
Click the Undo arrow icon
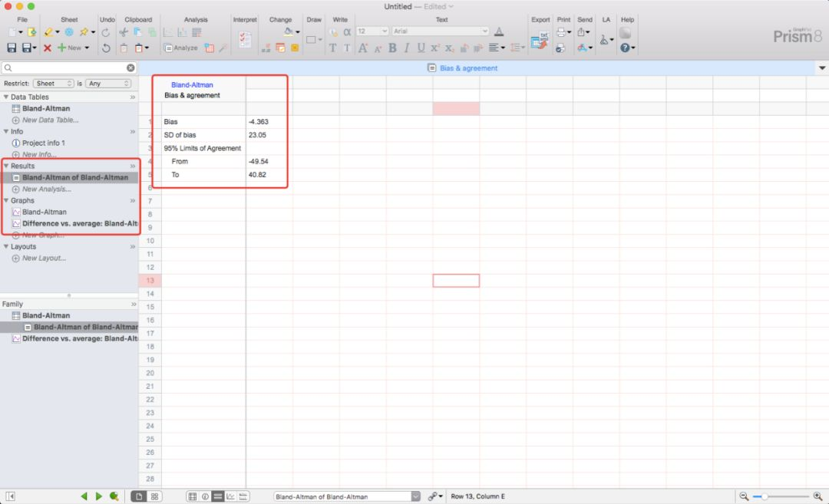[107, 31]
